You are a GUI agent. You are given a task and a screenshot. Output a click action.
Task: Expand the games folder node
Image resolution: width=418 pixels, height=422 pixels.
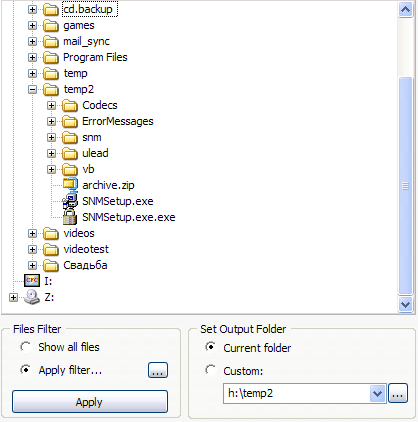pos(32,25)
